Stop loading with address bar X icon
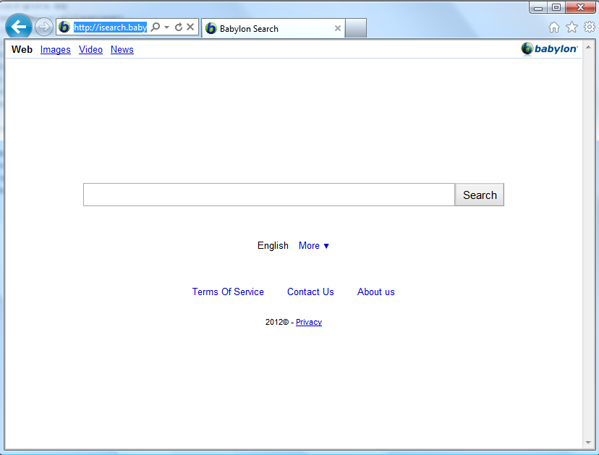The image size is (599, 455). point(190,27)
